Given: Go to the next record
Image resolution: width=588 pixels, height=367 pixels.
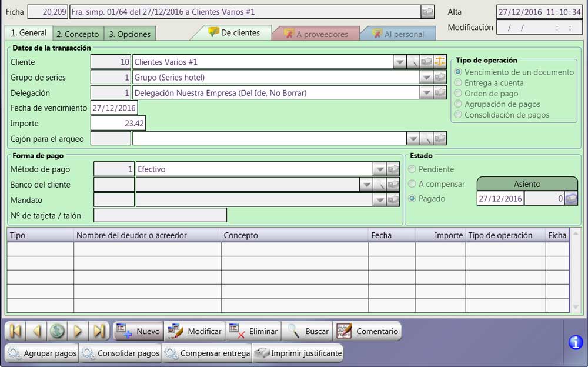Looking at the screenshot, I should point(78,331).
